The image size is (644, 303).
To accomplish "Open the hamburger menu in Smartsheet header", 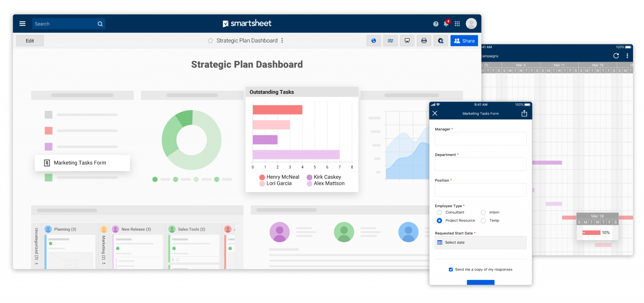I will pos(22,24).
